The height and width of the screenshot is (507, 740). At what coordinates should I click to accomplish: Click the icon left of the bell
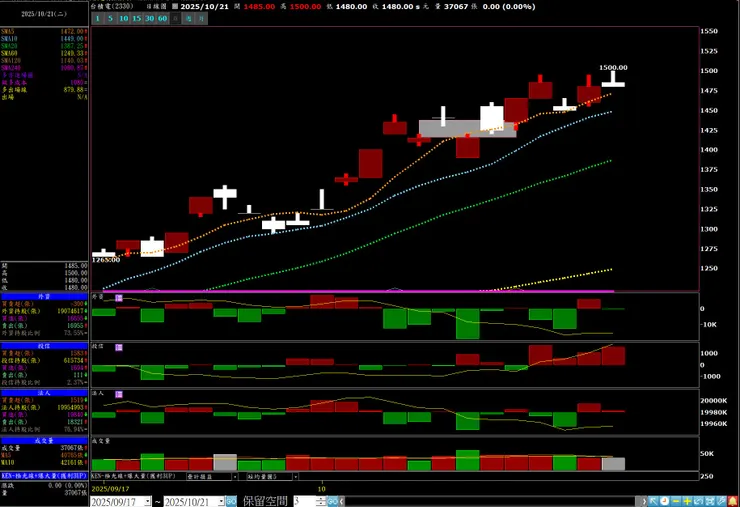tap(722, 501)
